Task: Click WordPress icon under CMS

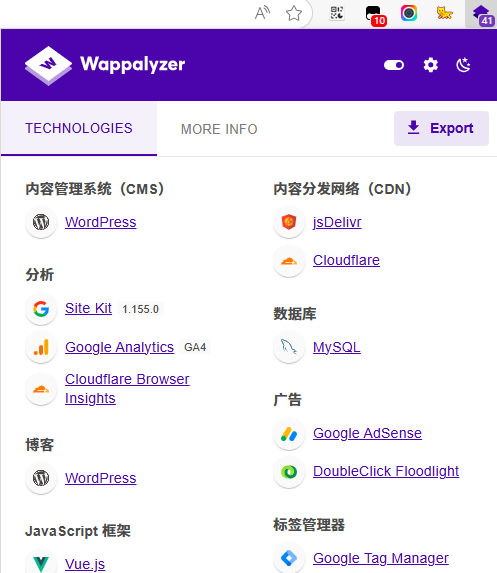Action: 41,222
